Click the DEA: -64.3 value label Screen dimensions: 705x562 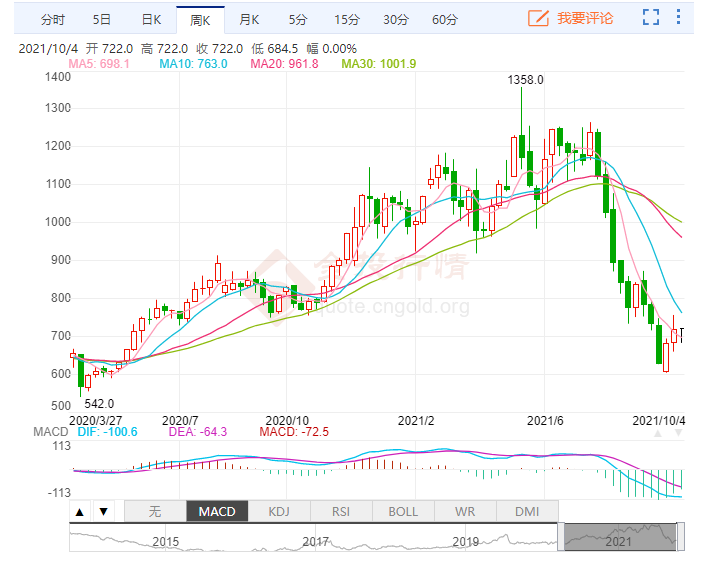pyautogui.click(x=198, y=432)
